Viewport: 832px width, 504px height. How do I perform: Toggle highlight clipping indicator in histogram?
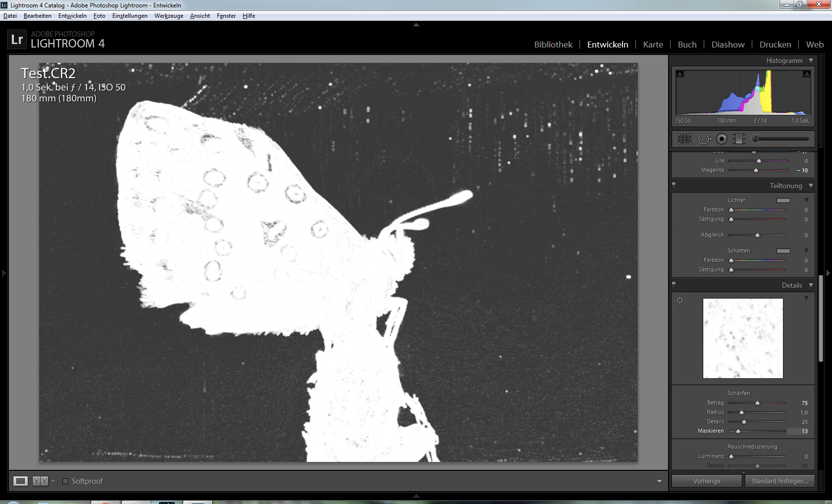[x=807, y=74]
